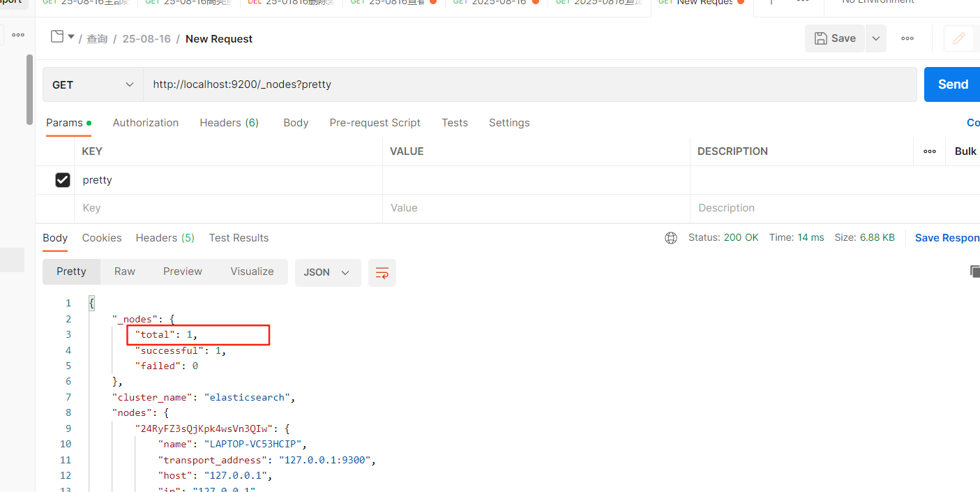Screen dimensions: 980x492
Task: Click the pencil edit icon
Action: pos(959,38)
